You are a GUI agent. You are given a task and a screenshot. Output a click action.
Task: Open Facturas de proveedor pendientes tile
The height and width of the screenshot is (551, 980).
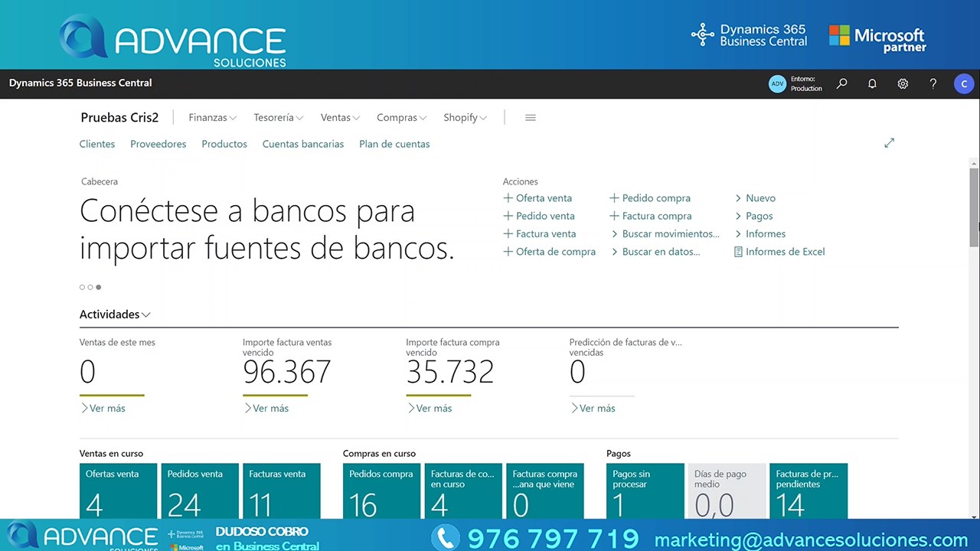pyautogui.click(x=808, y=491)
